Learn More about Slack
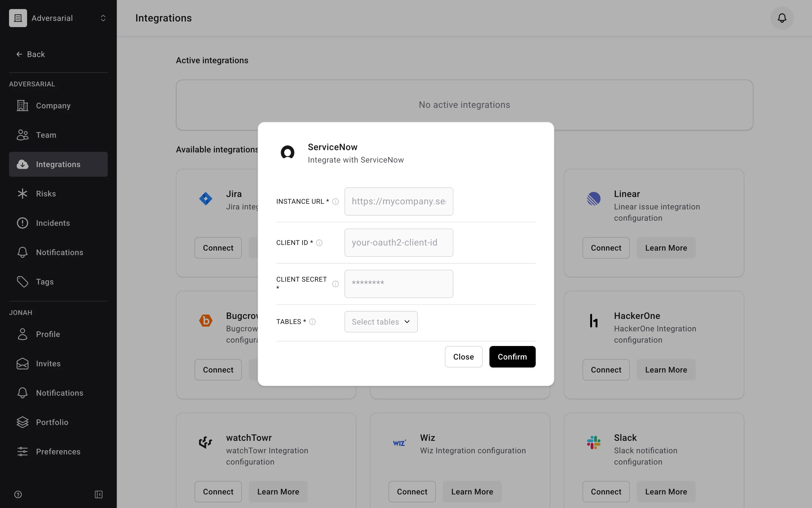The height and width of the screenshot is (508, 812). [666, 492]
